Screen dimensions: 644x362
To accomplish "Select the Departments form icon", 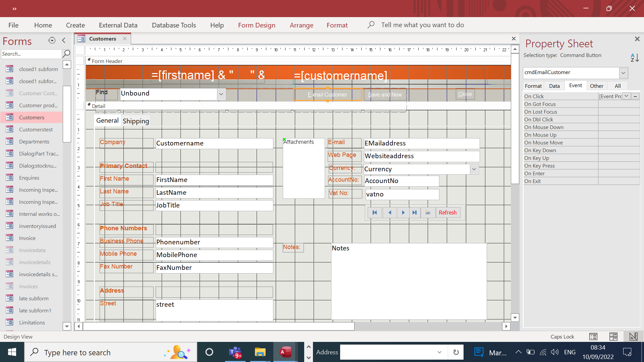I will coord(9,141).
